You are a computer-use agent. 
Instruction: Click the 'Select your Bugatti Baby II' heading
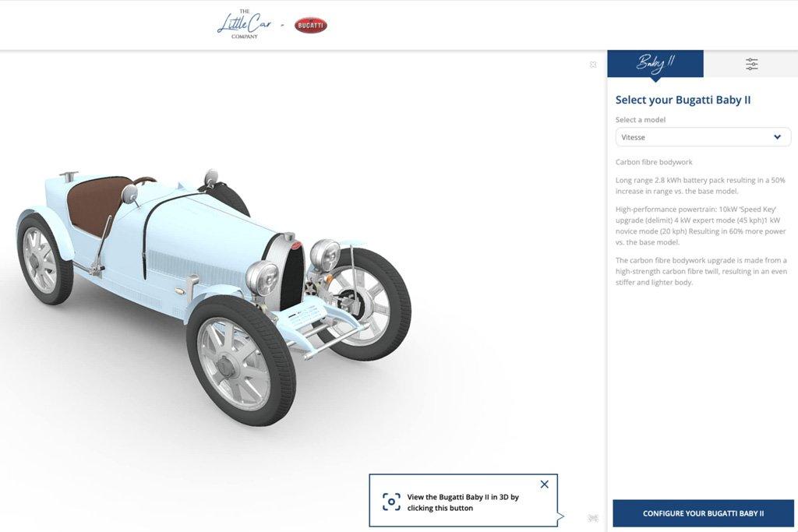pyautogui.click(x=683, y=100)
